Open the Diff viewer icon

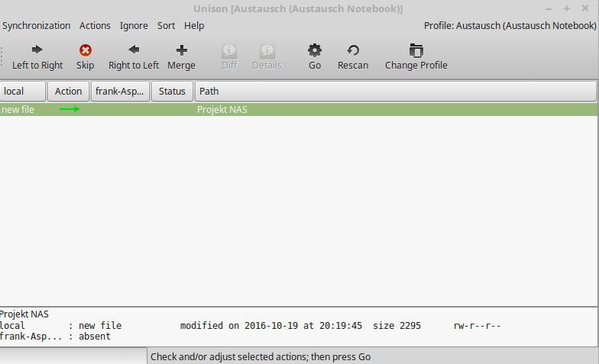[x=229, y=50]
